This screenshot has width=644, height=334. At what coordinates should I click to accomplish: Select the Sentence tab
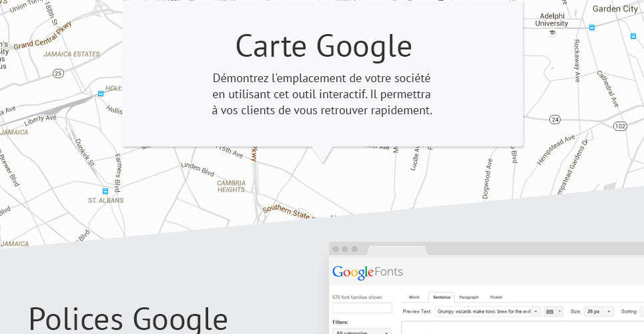point(442,297)
